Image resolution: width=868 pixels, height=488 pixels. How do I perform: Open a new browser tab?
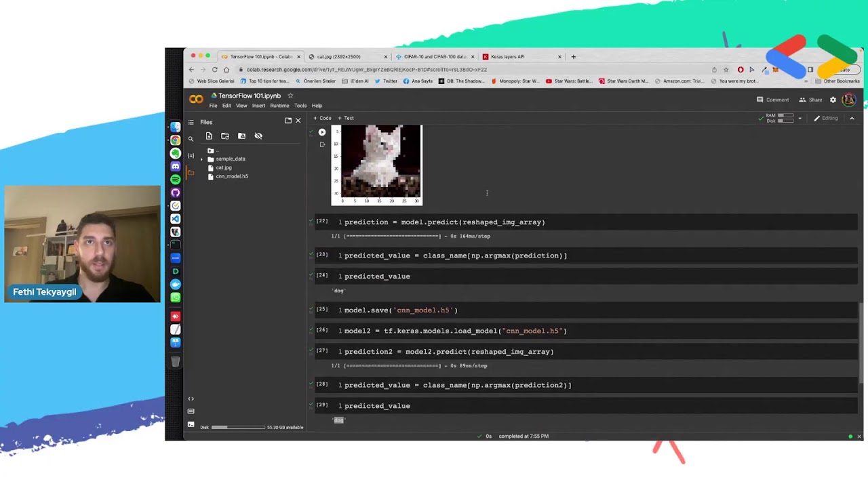coord(573,57)
